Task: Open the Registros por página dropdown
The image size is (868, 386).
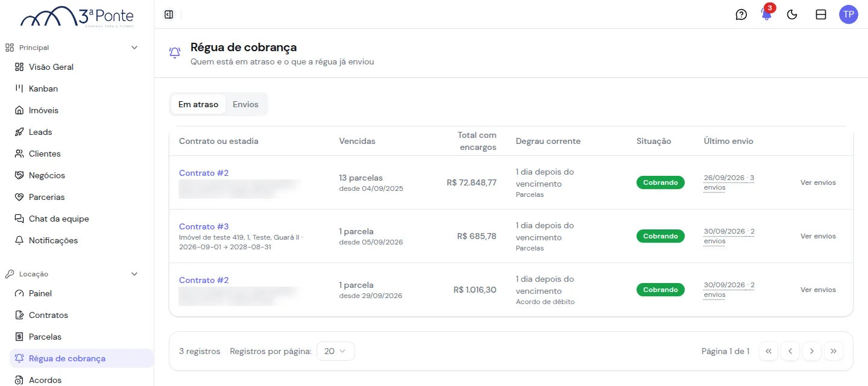Action: coord(335,351)
